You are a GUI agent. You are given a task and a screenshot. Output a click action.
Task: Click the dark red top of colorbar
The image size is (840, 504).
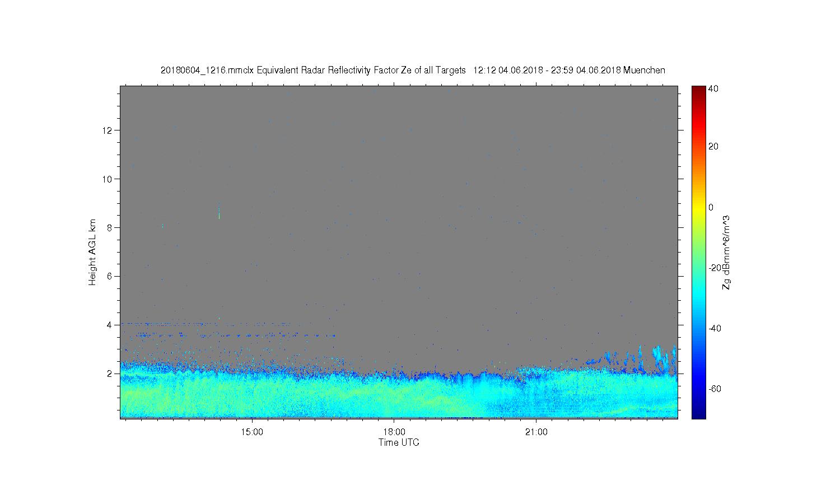pos(698,90)
